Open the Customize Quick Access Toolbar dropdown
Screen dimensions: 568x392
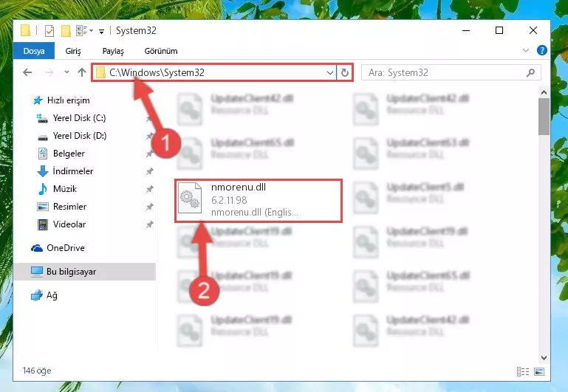pos(101,32)
